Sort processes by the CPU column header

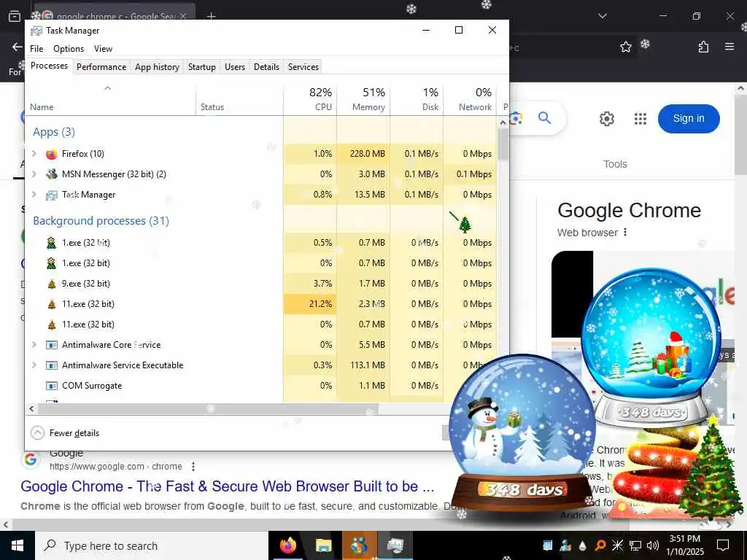[310, 99]
